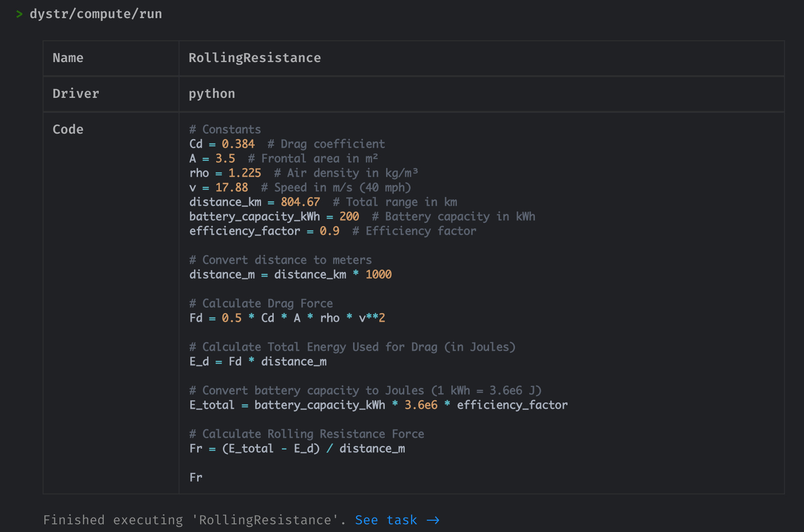Click the '# Convert distance to meters' comment

[x=281, y=260]
